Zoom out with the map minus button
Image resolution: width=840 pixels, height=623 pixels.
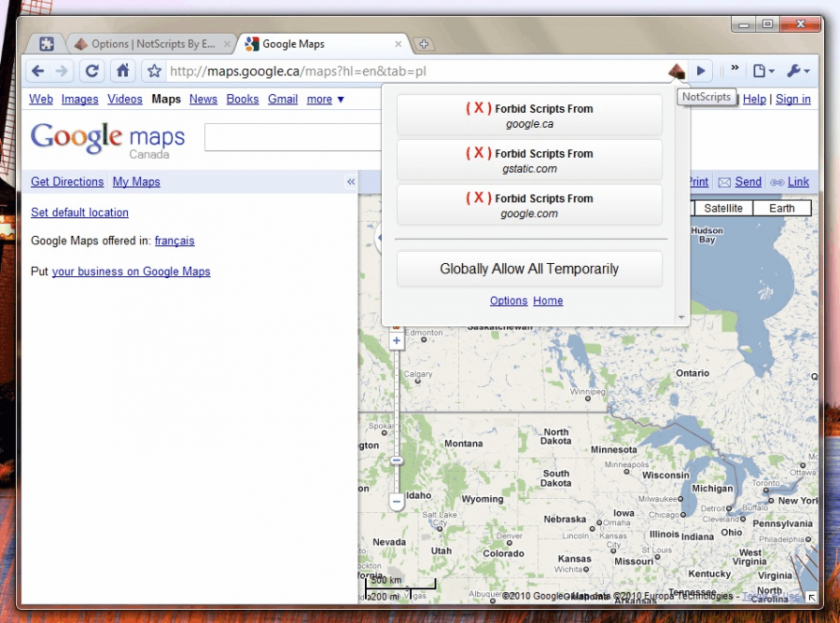tap(397, 502)
